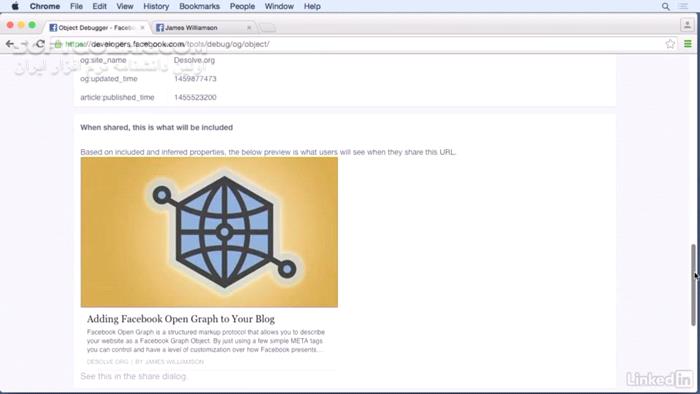Click the preview description paragraph
The height and width of the screenshot is (394, 700).
[x=206, y=341]
